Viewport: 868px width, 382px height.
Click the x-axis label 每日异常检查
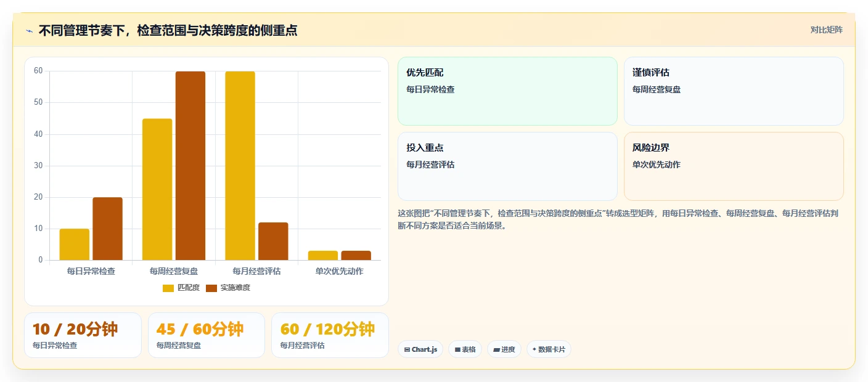point(91,271)
